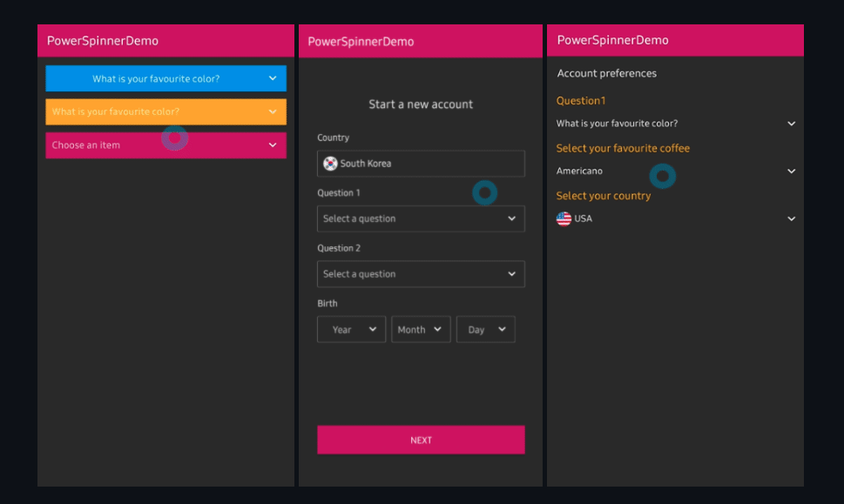844x504 pixels.
Task: Click the Country field showing South Korea
Action: click(x=421, y=164)
